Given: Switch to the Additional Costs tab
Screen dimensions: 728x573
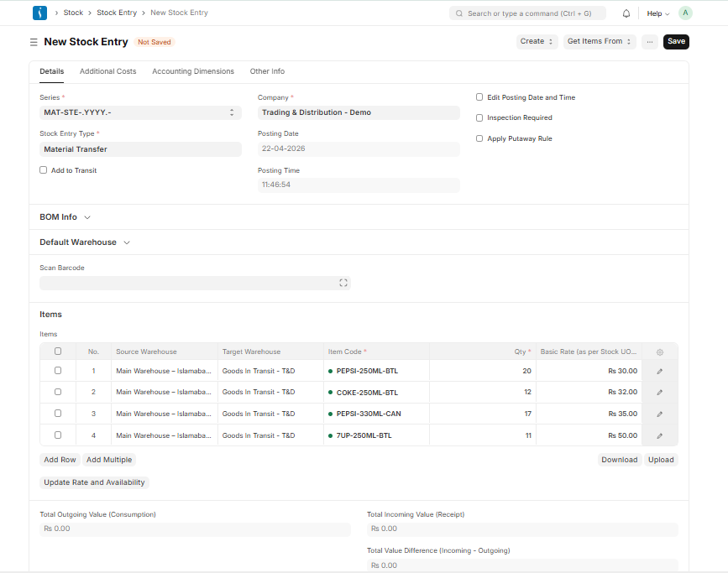Looking at the screenshot, I should 107,71.
